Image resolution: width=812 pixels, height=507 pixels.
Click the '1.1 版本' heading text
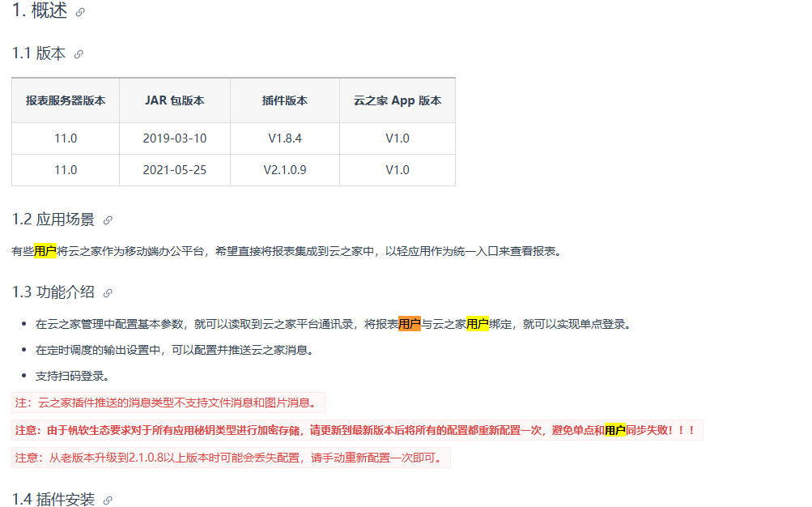click(x=39, y=53)
